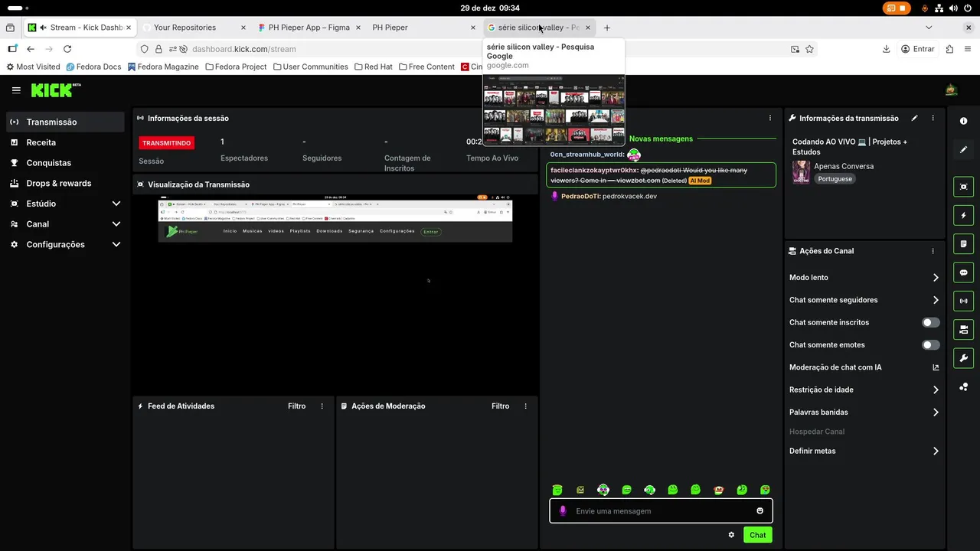Expand the Canal sidebar section

pos(116,224)
